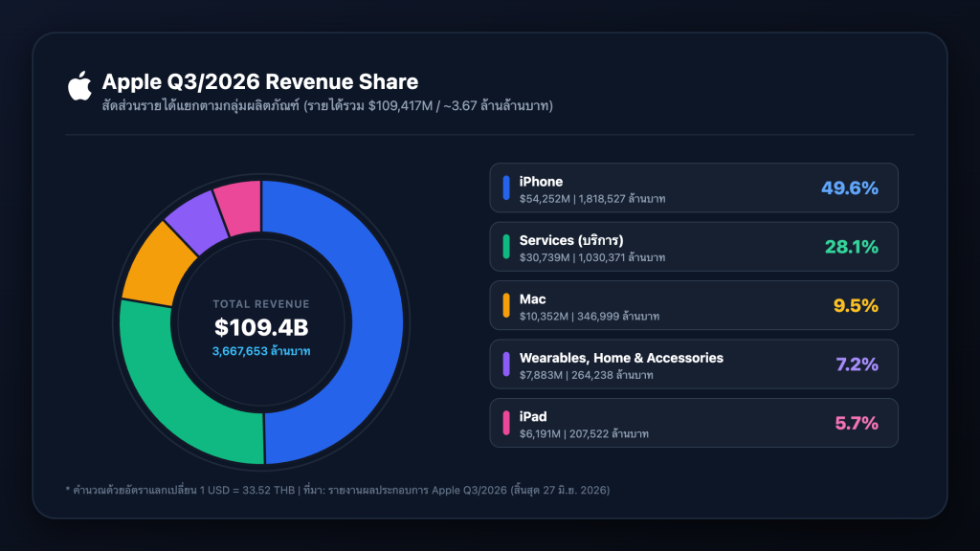Screen dimensions: 980x551
Task: Click the 'iPad' legend label
Action: point(533,417)
